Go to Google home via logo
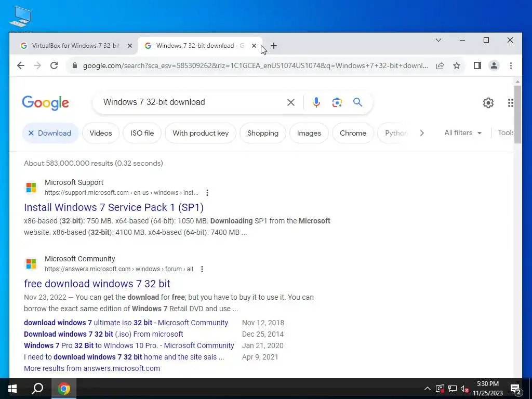532x399 pixels. [x=46, y=103]
